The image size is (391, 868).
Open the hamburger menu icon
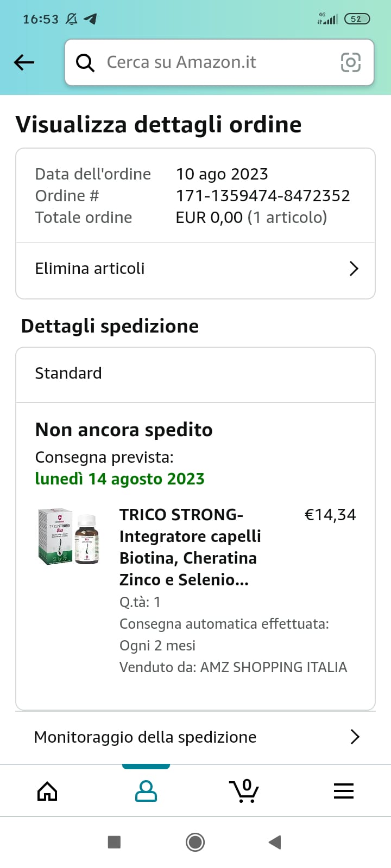343,791
